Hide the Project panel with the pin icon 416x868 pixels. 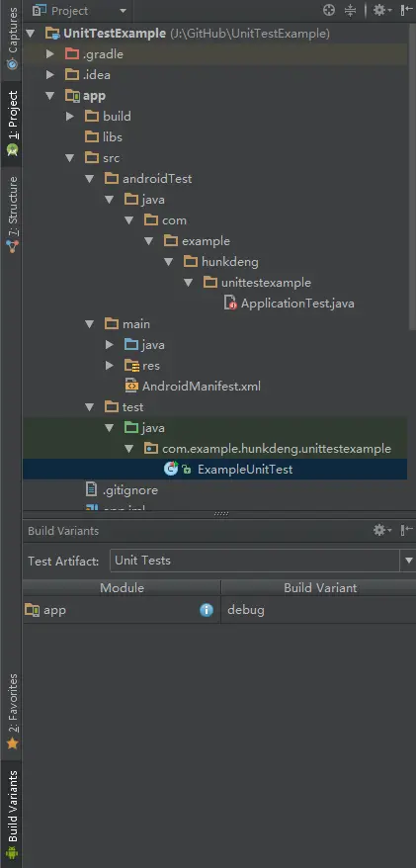406,10
